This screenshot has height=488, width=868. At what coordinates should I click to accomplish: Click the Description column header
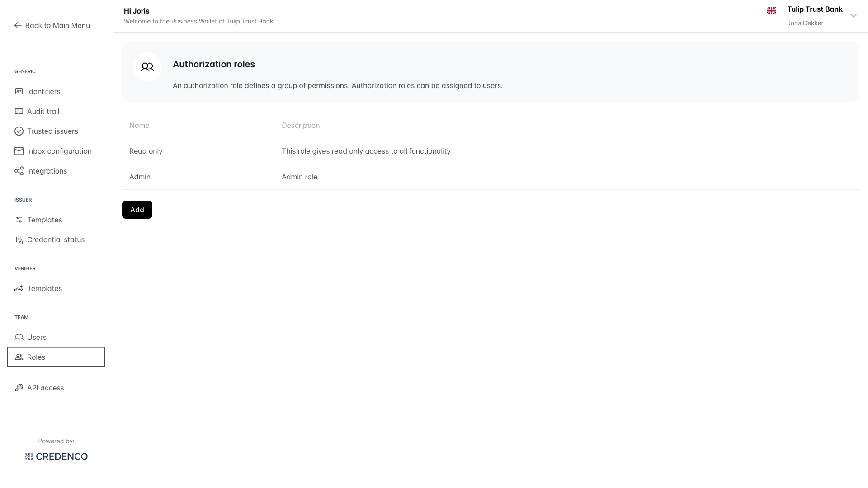301,125
